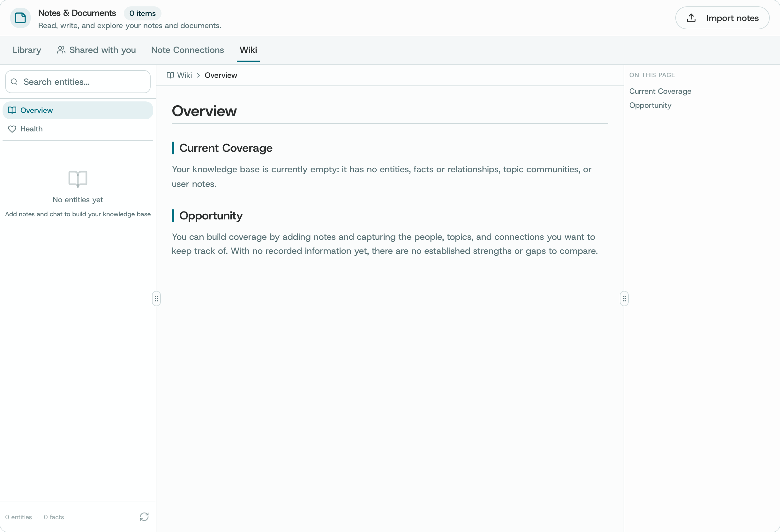Click the Notes & Documents app icon
Image resolution: width=780 pixels, height=532 pixels.
pos(20,18)
